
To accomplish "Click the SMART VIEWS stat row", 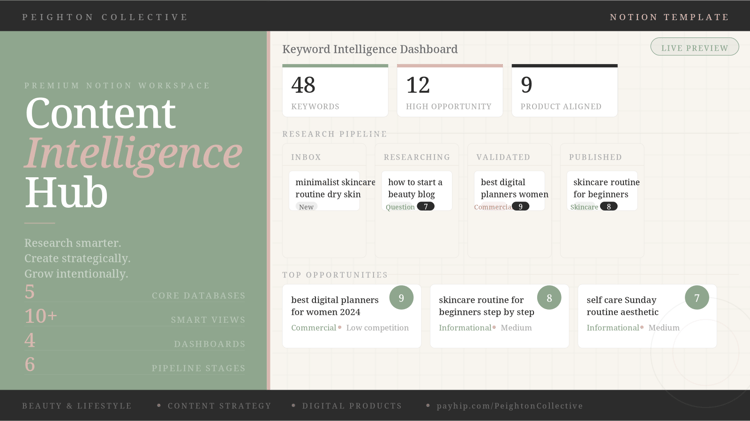I will 135,317.
